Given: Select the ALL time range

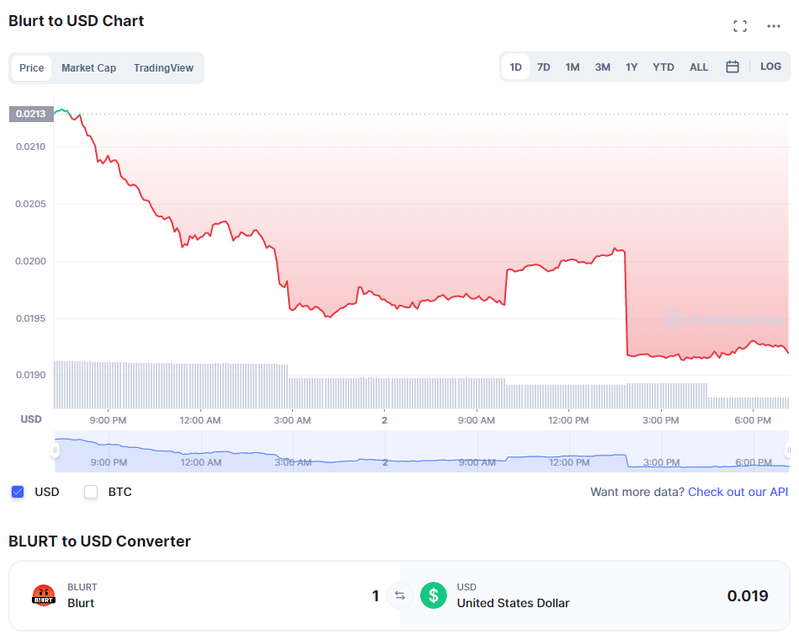Looking at the screenshot, I should 699,67.
